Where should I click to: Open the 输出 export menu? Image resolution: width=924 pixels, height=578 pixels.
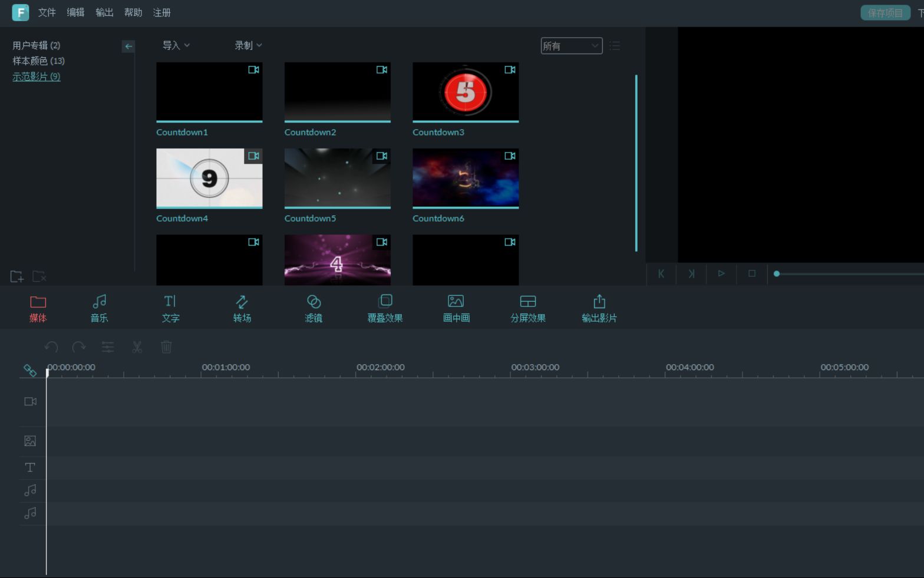pos(104,12)
